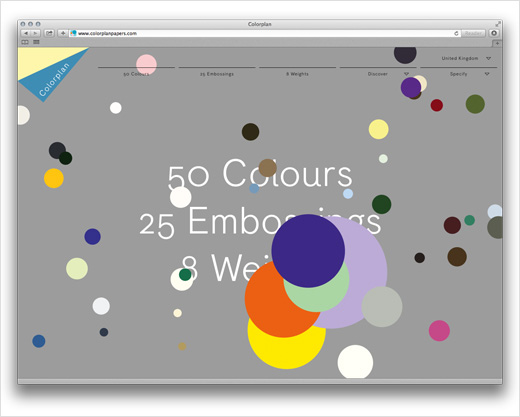
Task: Expand the Specify menu arrow
Action: (x=487, y=74)
